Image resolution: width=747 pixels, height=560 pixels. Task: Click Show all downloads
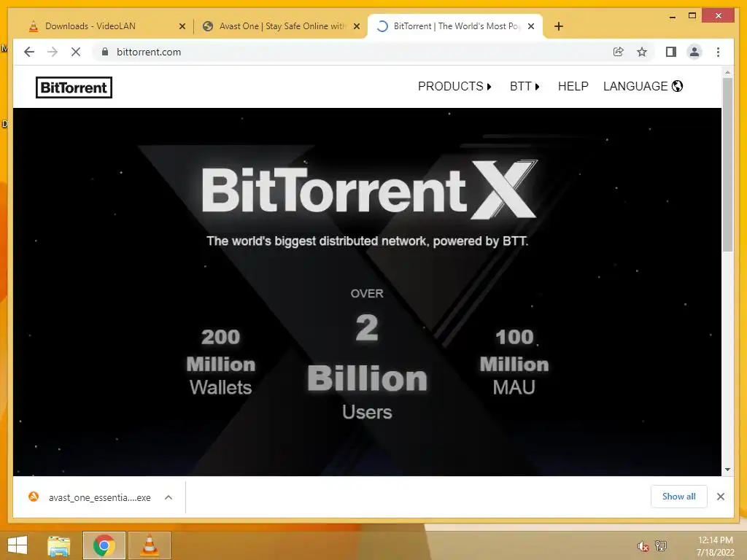pos(679,497)
